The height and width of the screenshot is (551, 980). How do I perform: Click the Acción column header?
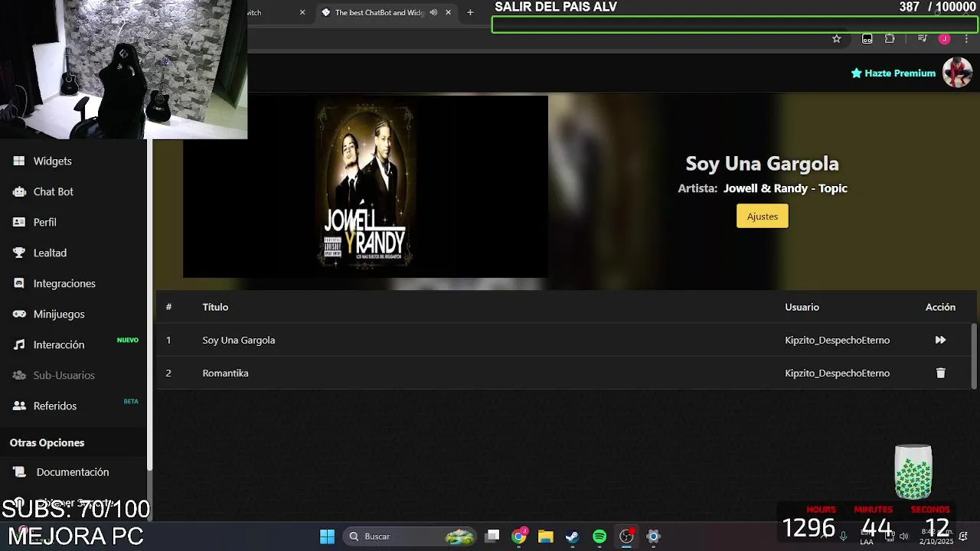tap(940, 307)
